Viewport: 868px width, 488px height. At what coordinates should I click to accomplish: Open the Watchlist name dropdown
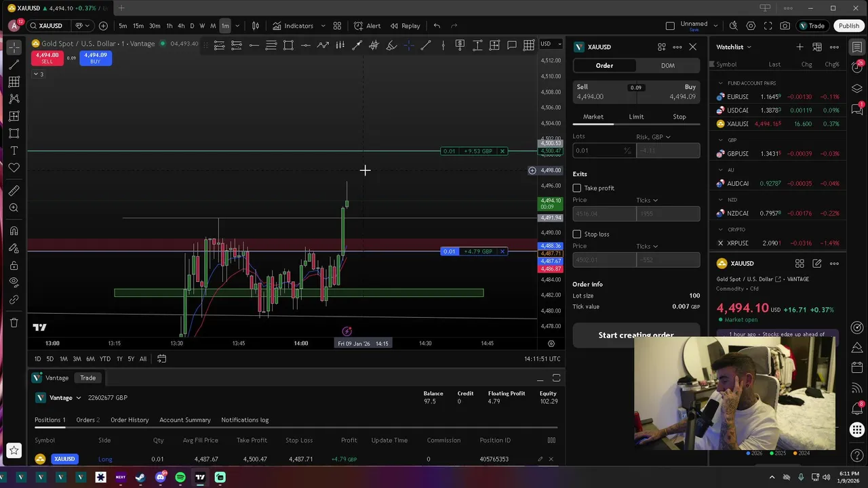(734, 47)
